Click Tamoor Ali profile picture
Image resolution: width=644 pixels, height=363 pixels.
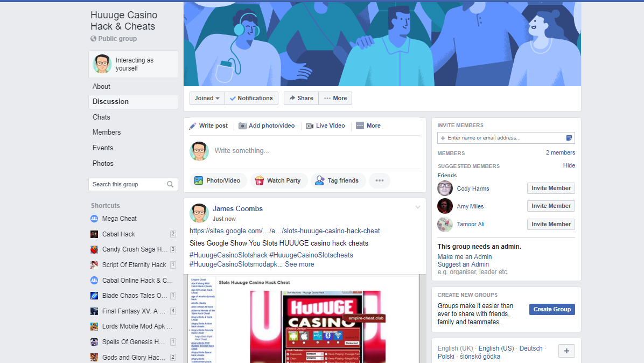(445, 224)
